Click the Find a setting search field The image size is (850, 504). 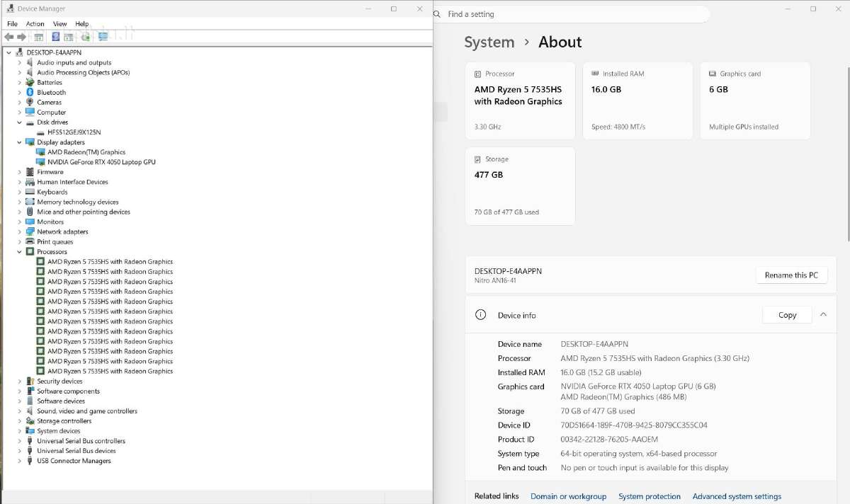[x=570, y=14]
